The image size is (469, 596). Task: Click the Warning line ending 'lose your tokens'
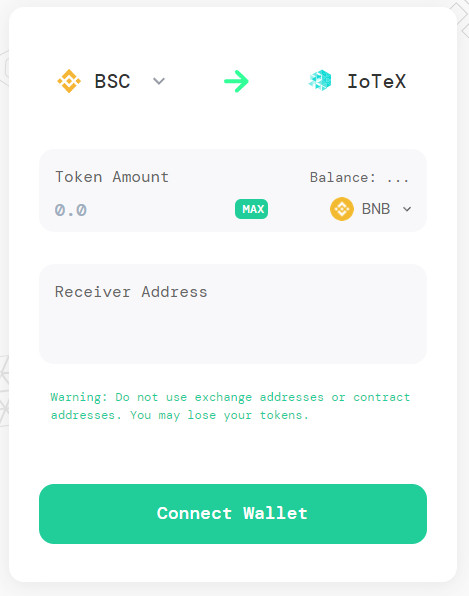coord(179,415)
